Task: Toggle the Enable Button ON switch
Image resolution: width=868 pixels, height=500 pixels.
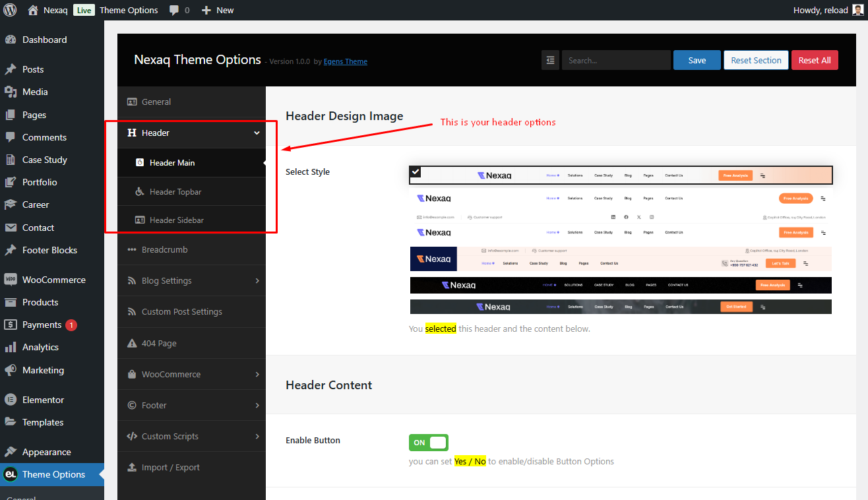Action: coord(428,443)
